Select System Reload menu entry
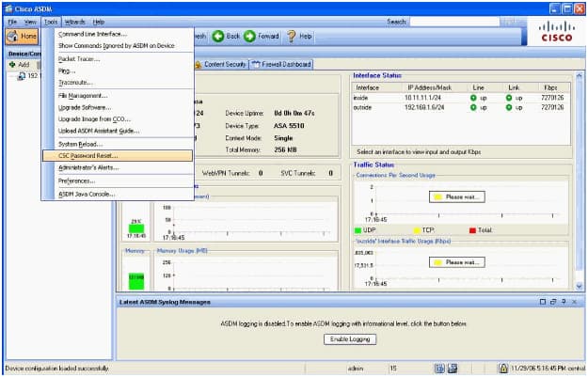The width and height of the screenshot is (588, 377). [118, 144]
